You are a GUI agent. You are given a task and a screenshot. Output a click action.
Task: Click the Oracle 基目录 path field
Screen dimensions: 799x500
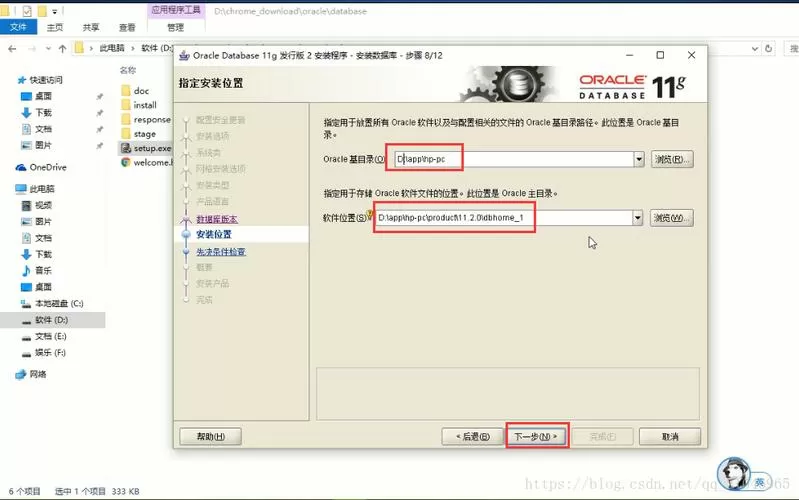[x=514, y=160]
